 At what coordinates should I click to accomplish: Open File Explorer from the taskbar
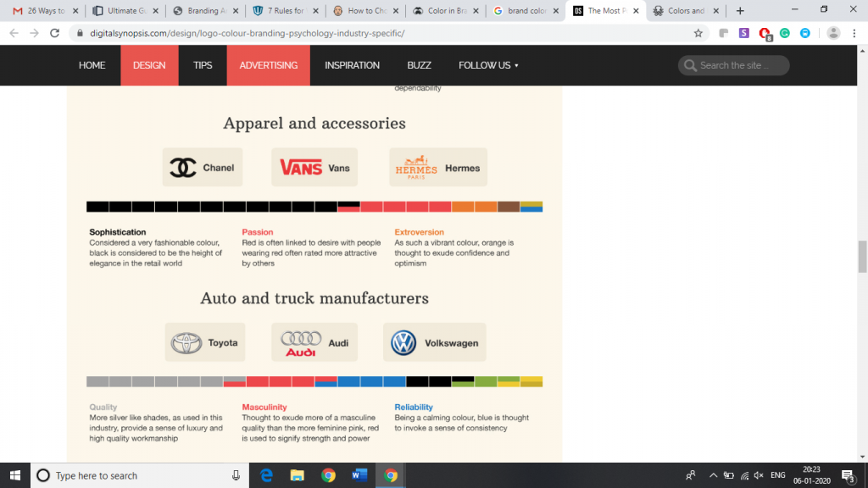(298, 475)
